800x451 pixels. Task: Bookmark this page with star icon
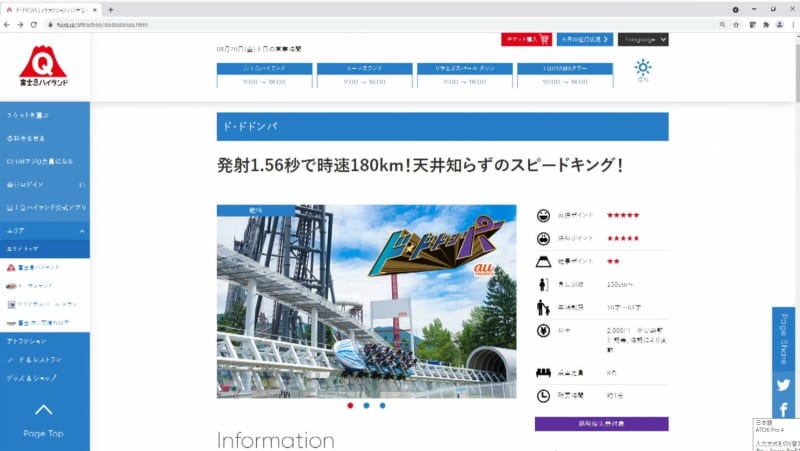point(738,24)
